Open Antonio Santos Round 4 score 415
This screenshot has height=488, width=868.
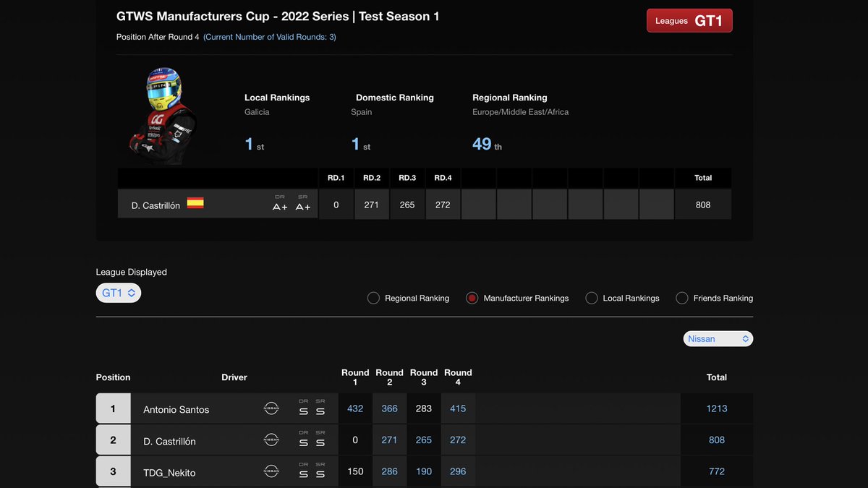(x=458, y=408)
